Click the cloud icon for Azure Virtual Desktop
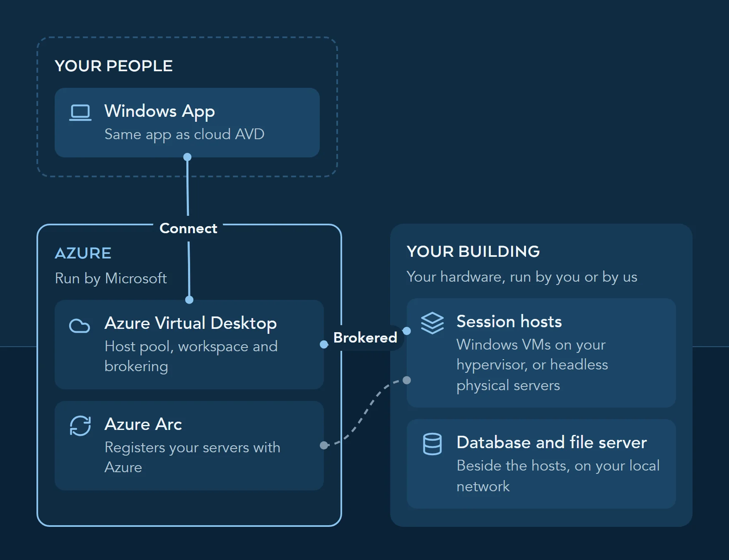The image size is (729, 560). (80, 326)
